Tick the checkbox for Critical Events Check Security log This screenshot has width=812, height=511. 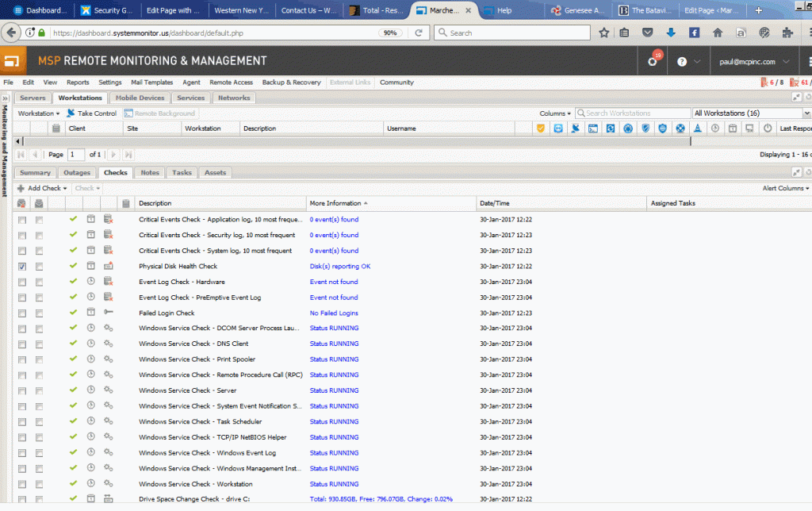pyautogui.click(x=21, y=236)
